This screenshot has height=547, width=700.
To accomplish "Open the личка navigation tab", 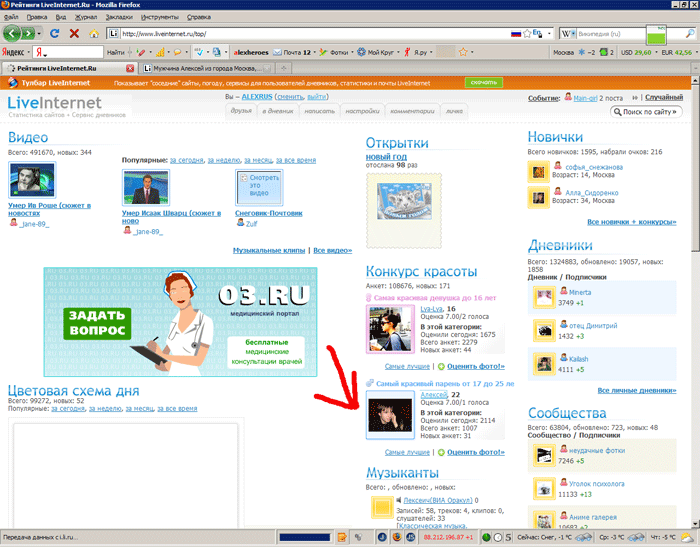I will [x=454, y=110].
